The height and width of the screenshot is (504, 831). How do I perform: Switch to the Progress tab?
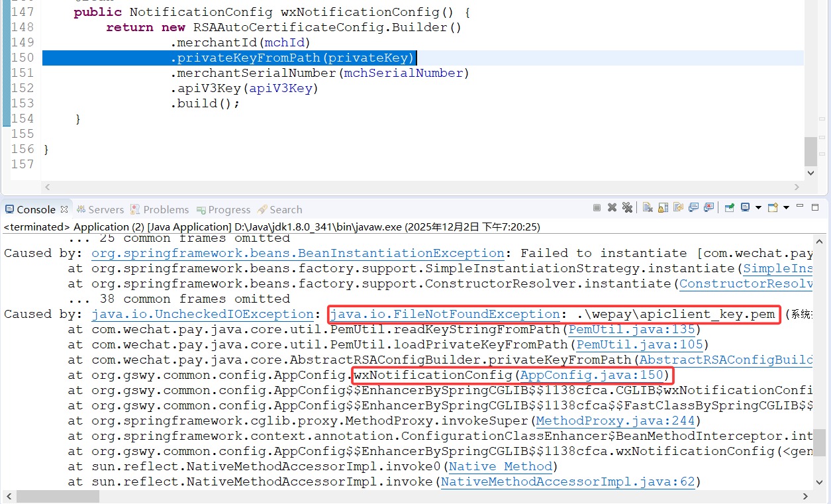coord(223,209)
